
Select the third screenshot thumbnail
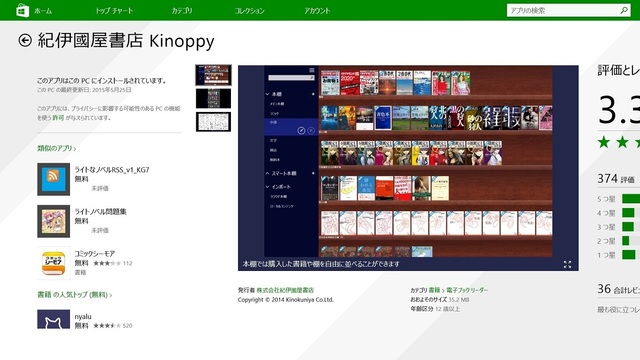tap(213, 122)
